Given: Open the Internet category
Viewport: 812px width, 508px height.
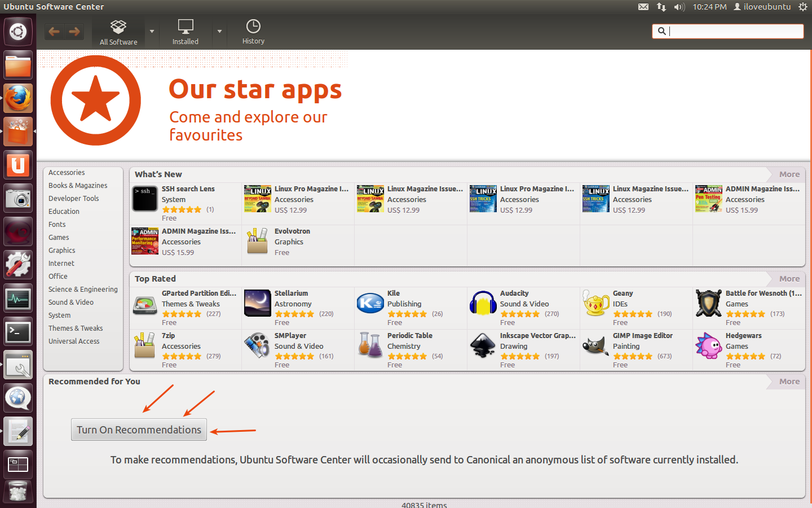Looking at the screenshot, I should click(61, 264).
